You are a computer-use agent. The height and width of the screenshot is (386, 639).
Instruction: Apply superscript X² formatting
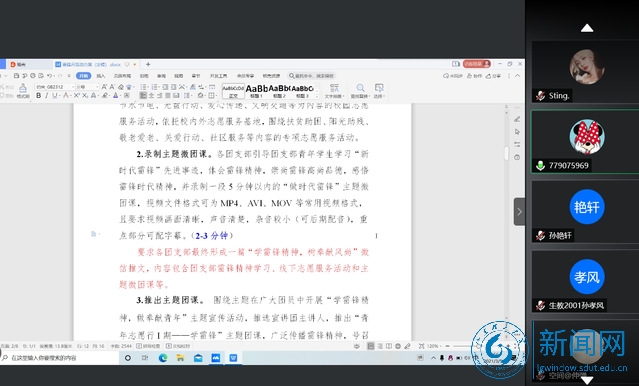point(76,95)
